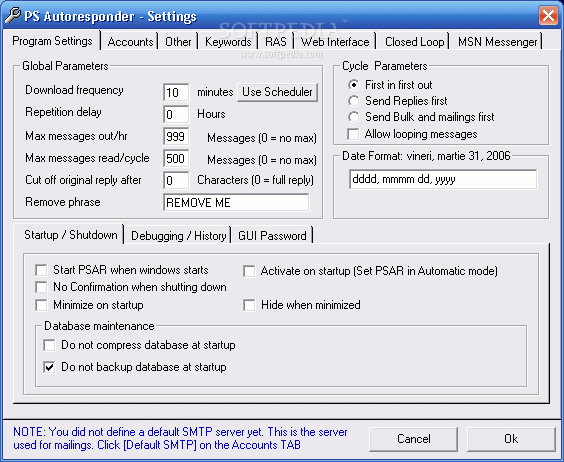Open the Accounts tab
Viewport: 564px width, 462px height.
pyautogui.click(x=130, y=42)
